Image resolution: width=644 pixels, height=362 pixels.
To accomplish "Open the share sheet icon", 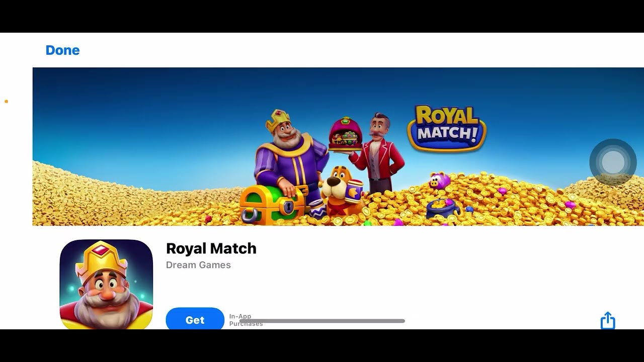I will point(608,320).
